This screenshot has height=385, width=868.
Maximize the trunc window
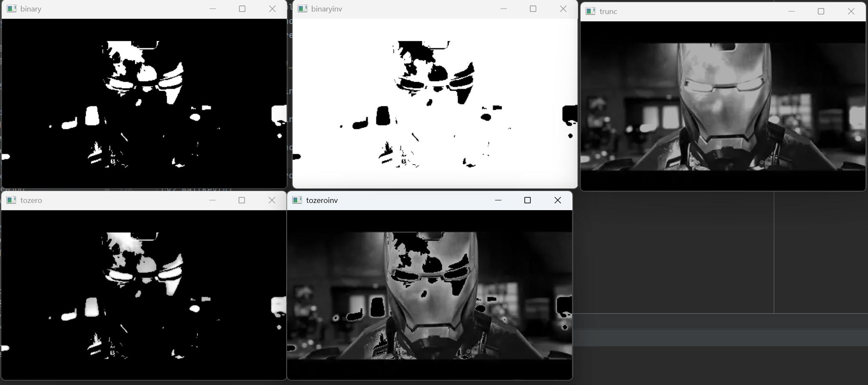click(821, 11)
